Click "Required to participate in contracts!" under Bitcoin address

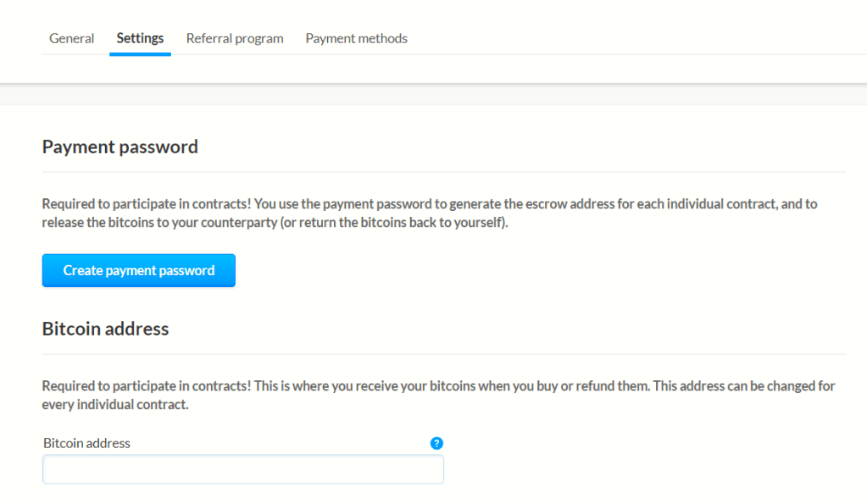146,385
